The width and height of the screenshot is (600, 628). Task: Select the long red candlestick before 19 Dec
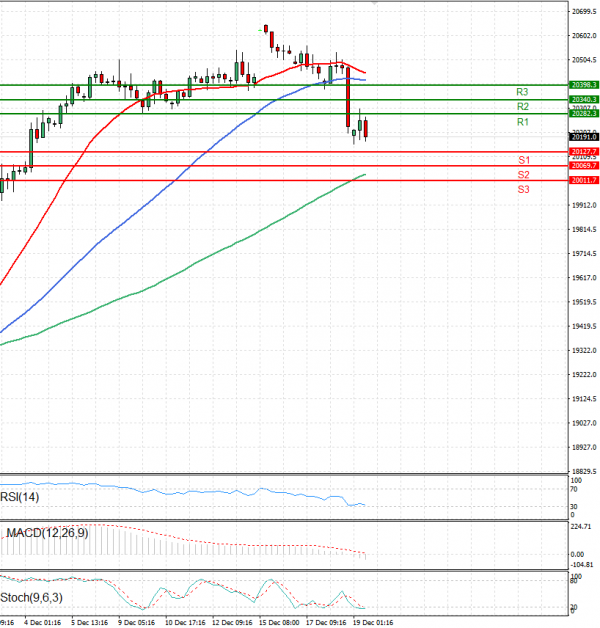[x=348, y=97]
